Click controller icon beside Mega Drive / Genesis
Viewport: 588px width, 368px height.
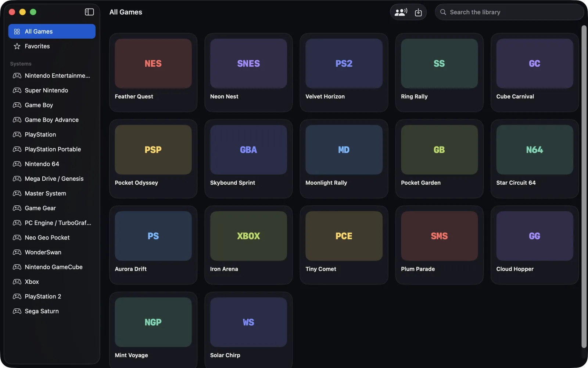17,179
